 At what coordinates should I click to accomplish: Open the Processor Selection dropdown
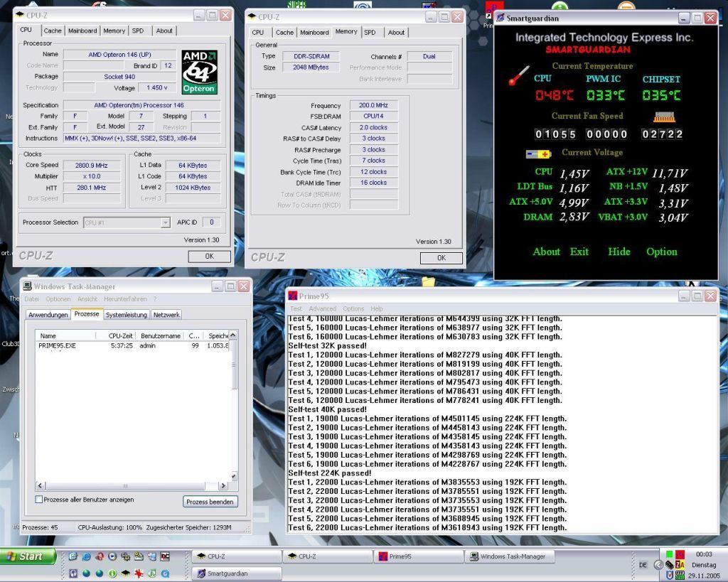[x=165, y=222]
